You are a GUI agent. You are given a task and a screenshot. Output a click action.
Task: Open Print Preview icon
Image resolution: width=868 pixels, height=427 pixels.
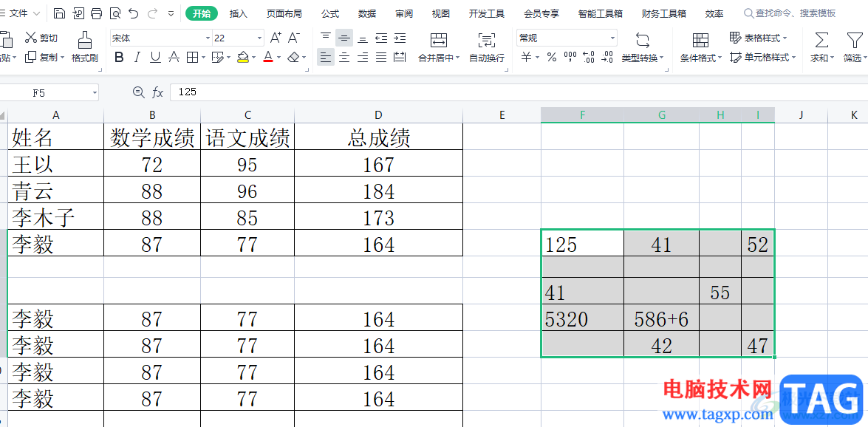click(115, 13)
